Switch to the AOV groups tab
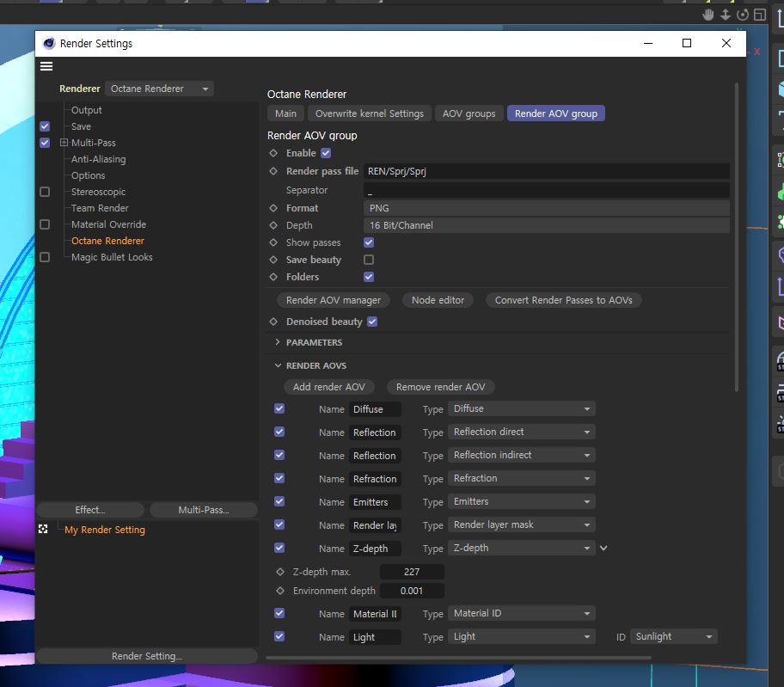Viewport: 784px width, 687px height. 469,113
